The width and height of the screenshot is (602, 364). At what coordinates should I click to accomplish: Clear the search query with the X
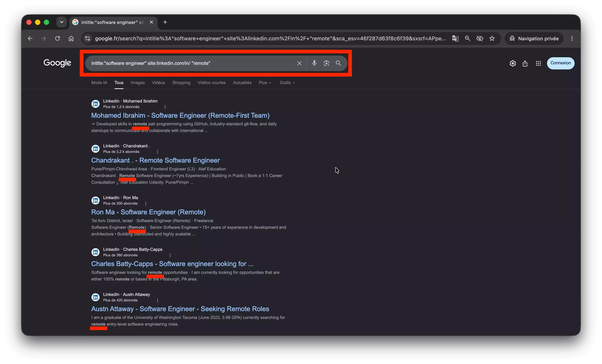click(299, 64)
